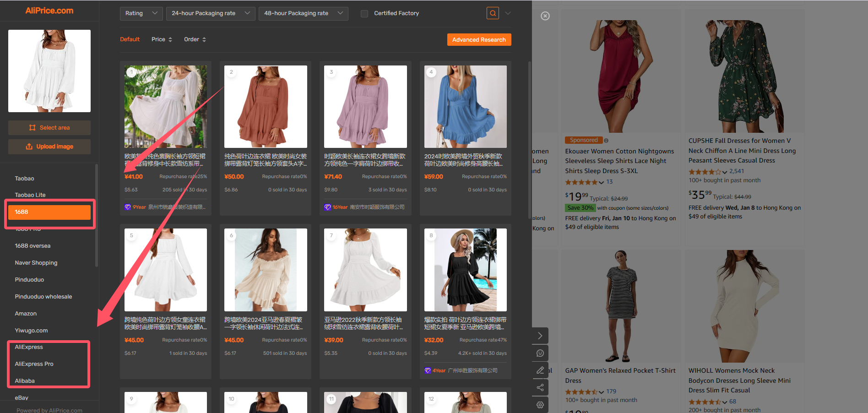Close the AliPrice overlay with the X icon
868x413 pixels.
545,16
